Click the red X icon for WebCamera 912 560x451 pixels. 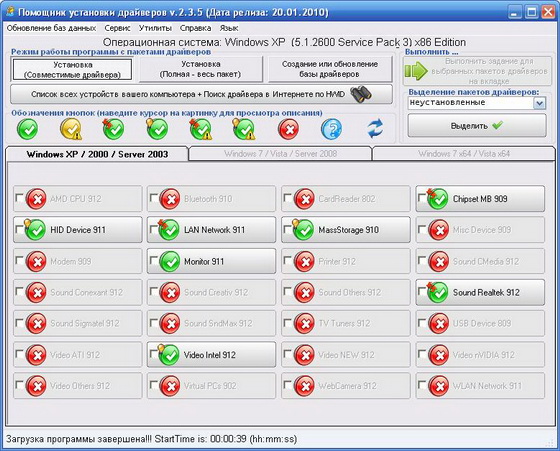[x=304, y=386]
